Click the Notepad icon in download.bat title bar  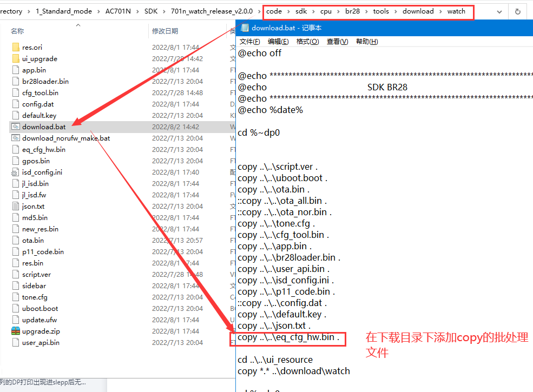coord(245,28)
